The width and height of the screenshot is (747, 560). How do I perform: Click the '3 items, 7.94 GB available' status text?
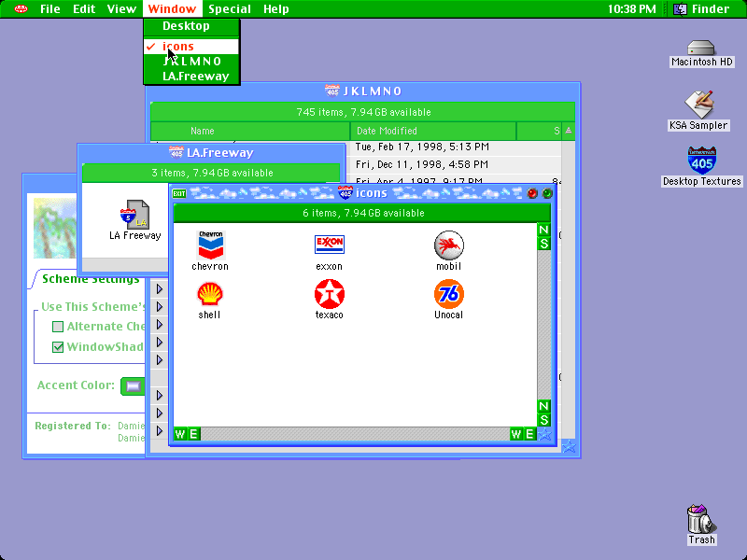(213, 173)
